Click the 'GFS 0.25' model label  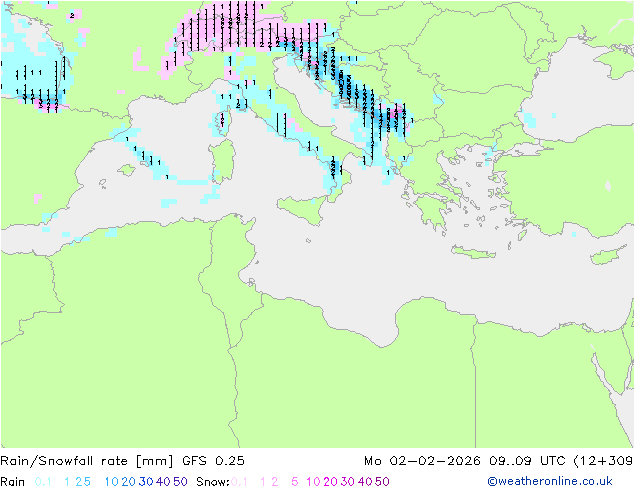point(213,461)
